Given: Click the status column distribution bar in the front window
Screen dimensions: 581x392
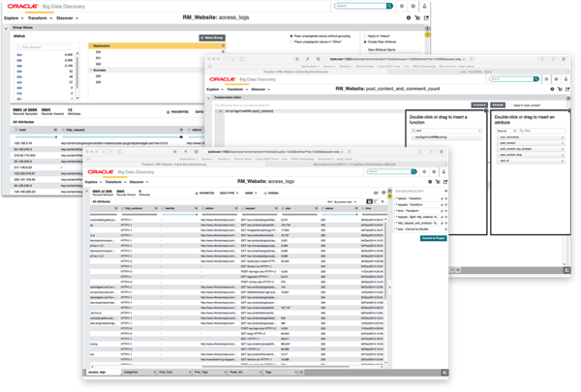Looking at the screenshot, I should click(339, 214).
